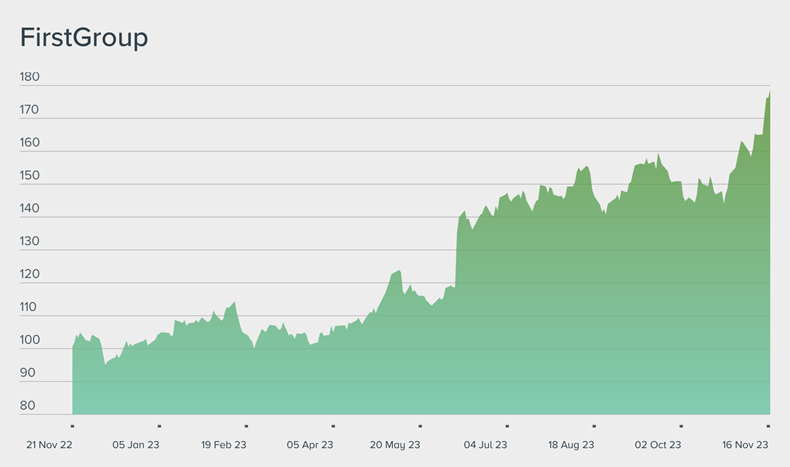Select the 170 y-axis label
This screenshot has height=467, width=790.
[x=30, y=110]
